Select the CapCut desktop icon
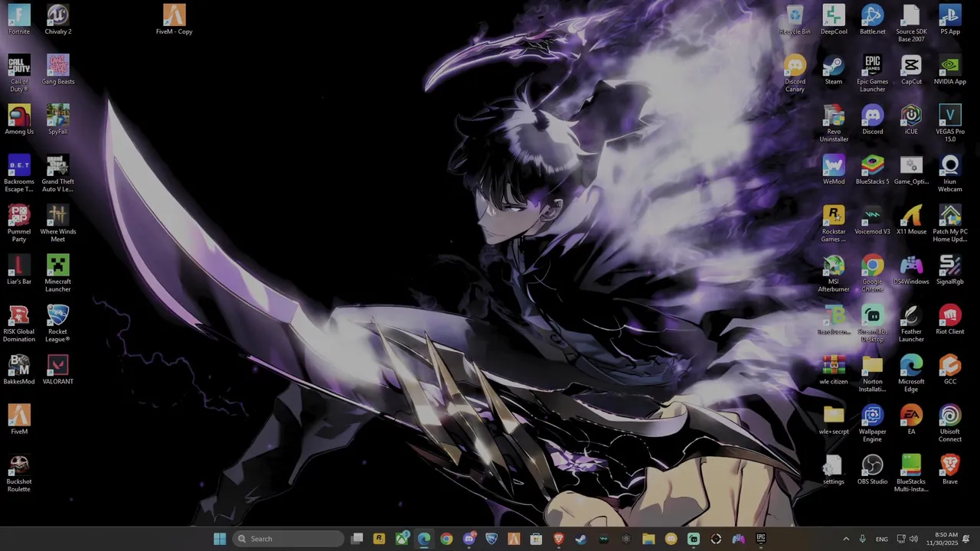This screenshot has width=980, height=551. (x=911, y=70)
